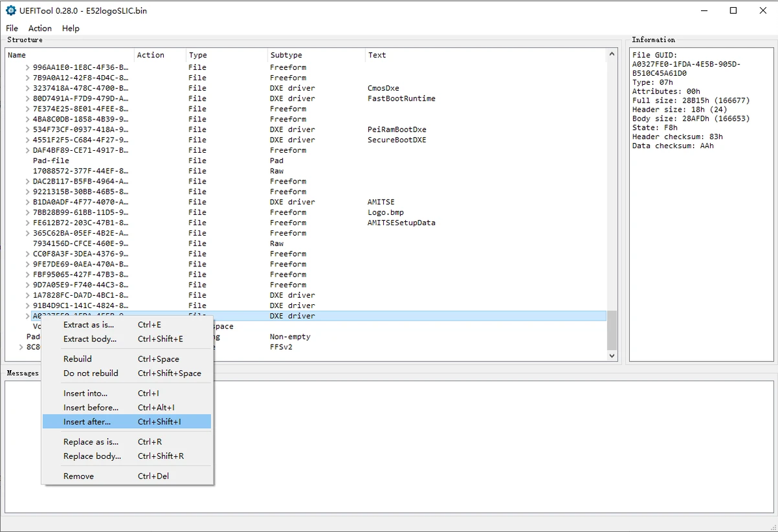Click inside the Messages list area
This screenshot has width=778, height=532.
[x=390, y=446]
